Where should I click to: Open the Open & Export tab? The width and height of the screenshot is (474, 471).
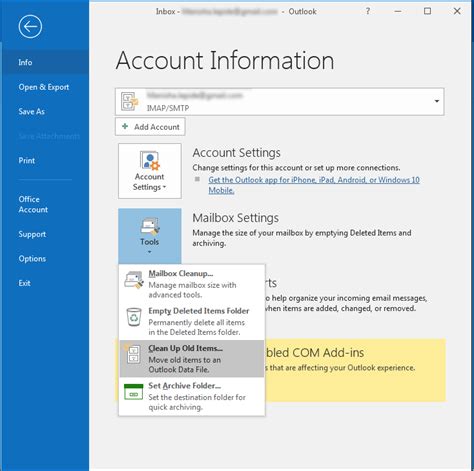point(44,87)
